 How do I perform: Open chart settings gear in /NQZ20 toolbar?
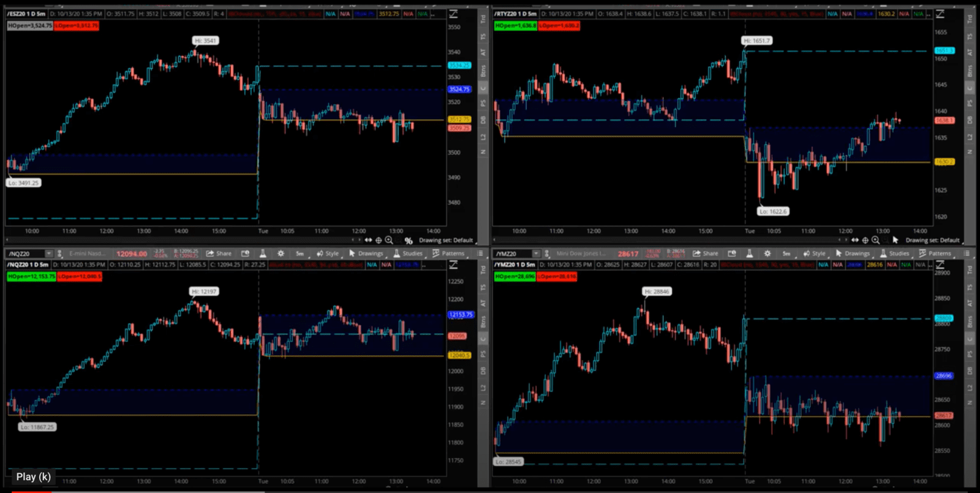coord(281,254)
